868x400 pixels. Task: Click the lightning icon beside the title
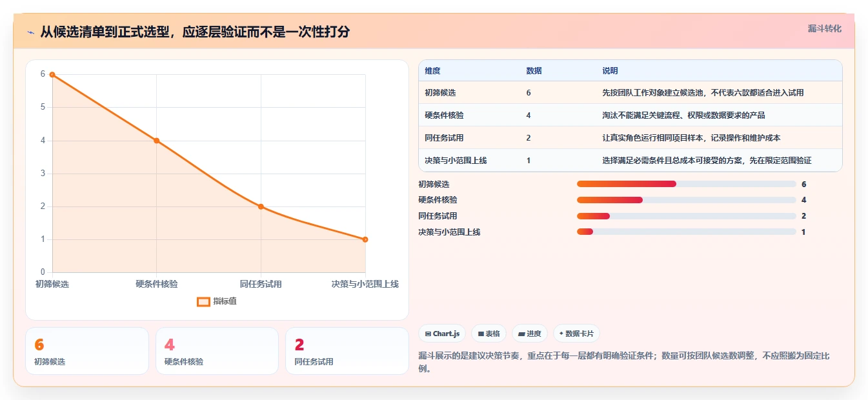point(30,32)
